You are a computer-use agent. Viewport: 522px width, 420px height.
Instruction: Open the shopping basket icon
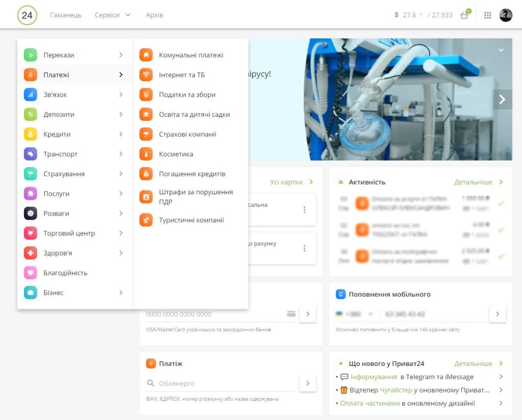464,15
